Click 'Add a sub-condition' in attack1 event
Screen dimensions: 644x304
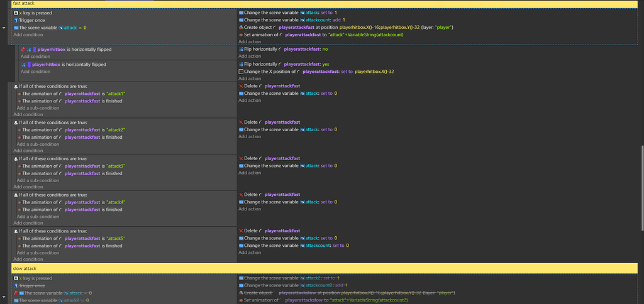pos(38,108)
